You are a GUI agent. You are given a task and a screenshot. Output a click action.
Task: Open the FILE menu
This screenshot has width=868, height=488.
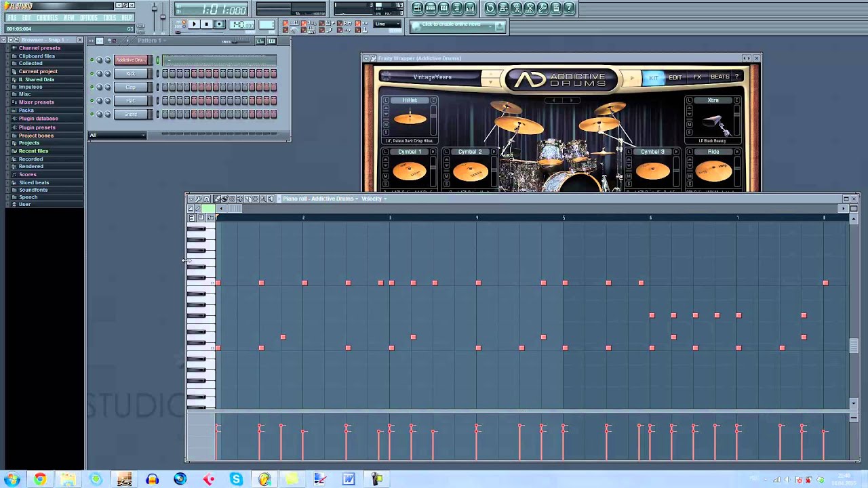12,18
